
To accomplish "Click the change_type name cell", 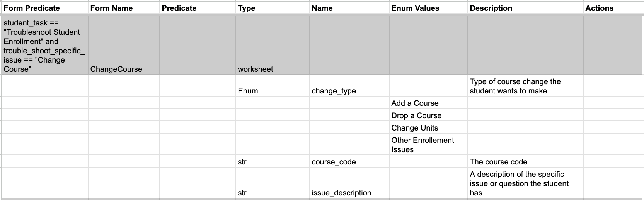I will pos(334,91).
